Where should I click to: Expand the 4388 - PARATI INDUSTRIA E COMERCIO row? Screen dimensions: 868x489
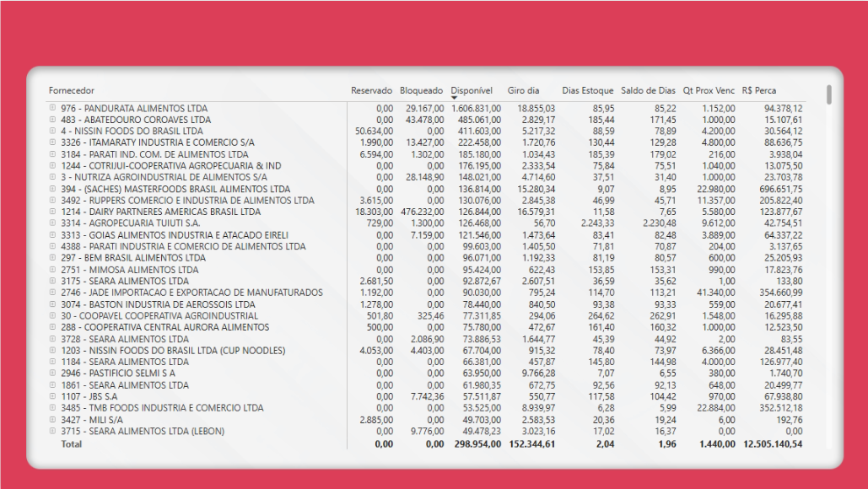pos(52,246)
